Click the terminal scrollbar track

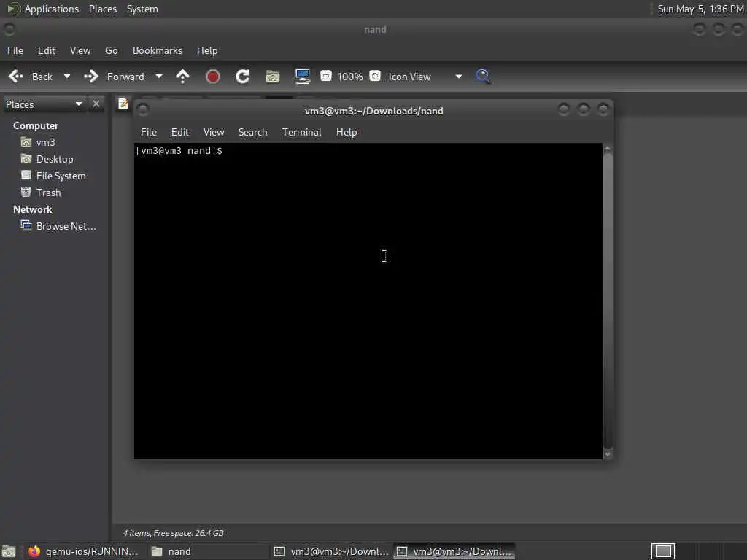[x=608, y=302]
